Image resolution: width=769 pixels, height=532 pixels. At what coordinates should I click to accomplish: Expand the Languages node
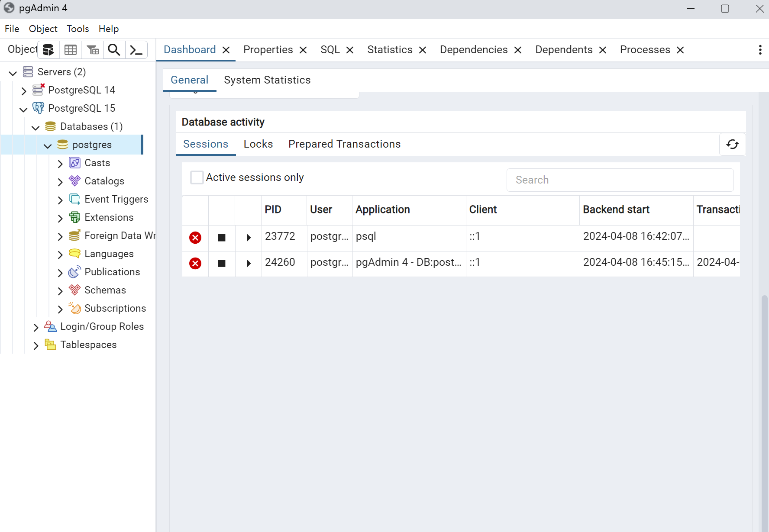(x=60, y=254)
